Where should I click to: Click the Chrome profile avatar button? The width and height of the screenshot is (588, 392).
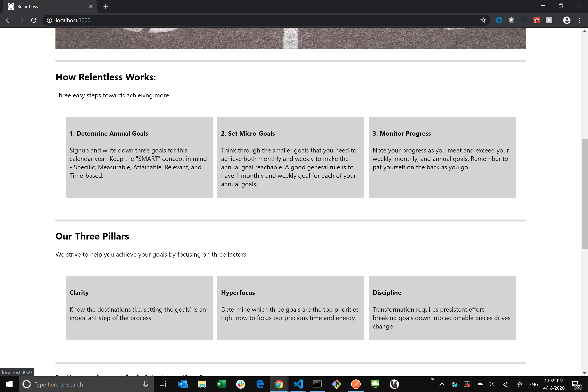click(x=567, y=20)
